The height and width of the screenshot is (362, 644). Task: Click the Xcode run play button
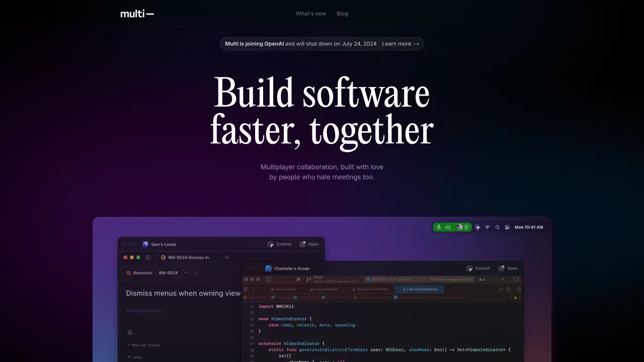coord(298,279)
